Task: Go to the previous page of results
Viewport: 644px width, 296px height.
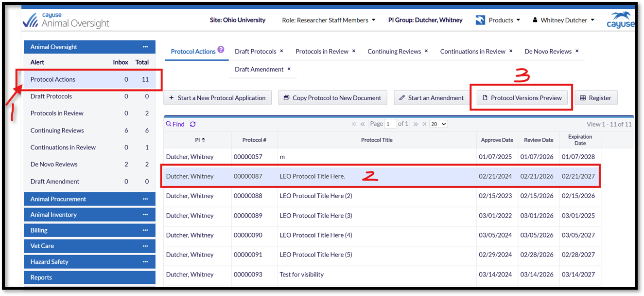Action: click(x=363, y=124)
